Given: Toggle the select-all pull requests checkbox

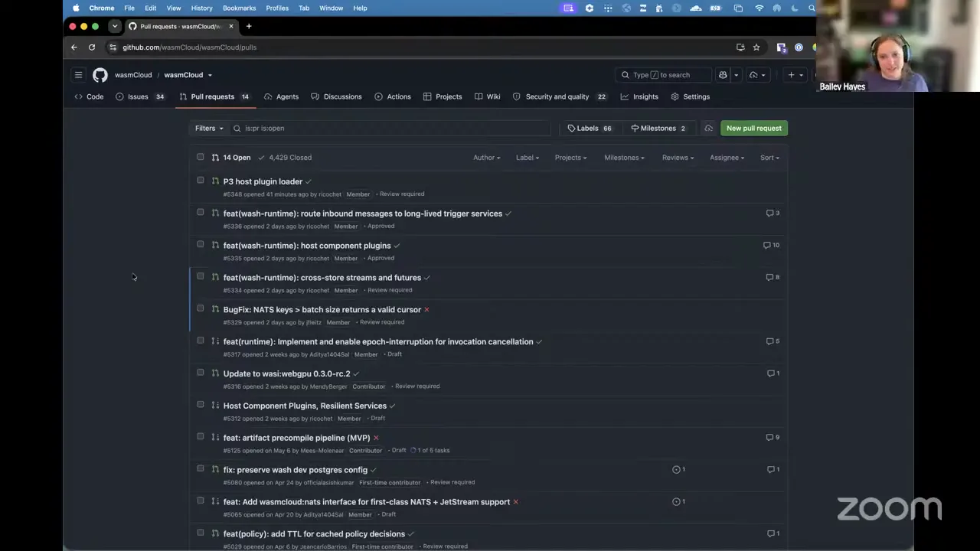Looking at the screenshot, I should (201, 157).
